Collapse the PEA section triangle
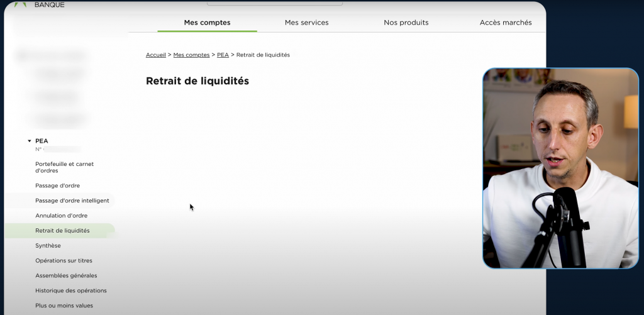 tap(29, 141)
